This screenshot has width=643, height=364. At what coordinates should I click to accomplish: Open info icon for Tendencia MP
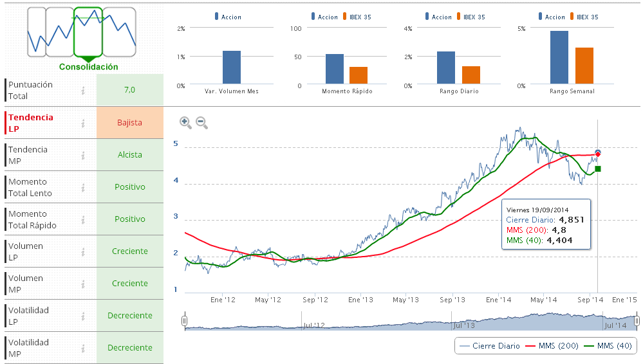pyautogui.click(x=83, y=155)
